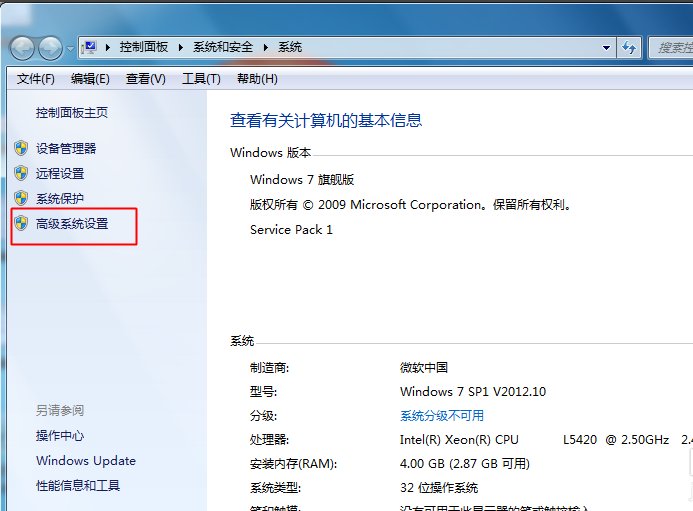Click the copyright line 版权所有 2009 Microsoft
Image resolution: width=693 pixels, height=511 pixels.
[411, 205]
